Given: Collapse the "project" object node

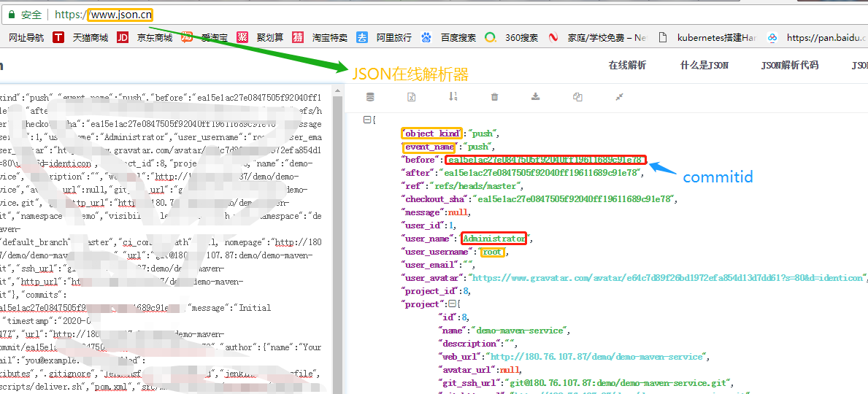Looking at the screenshot, I should (452, 304).
